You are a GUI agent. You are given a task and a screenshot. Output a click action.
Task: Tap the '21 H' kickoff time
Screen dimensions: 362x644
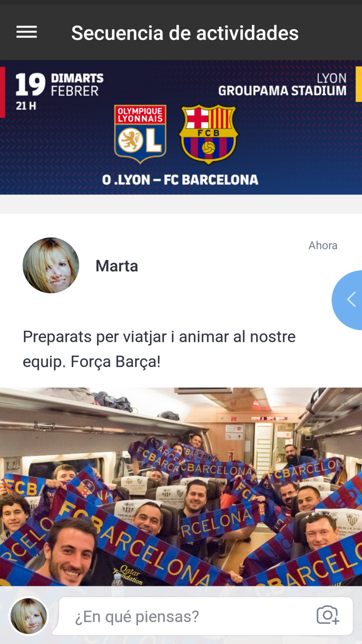click(26, 106)
